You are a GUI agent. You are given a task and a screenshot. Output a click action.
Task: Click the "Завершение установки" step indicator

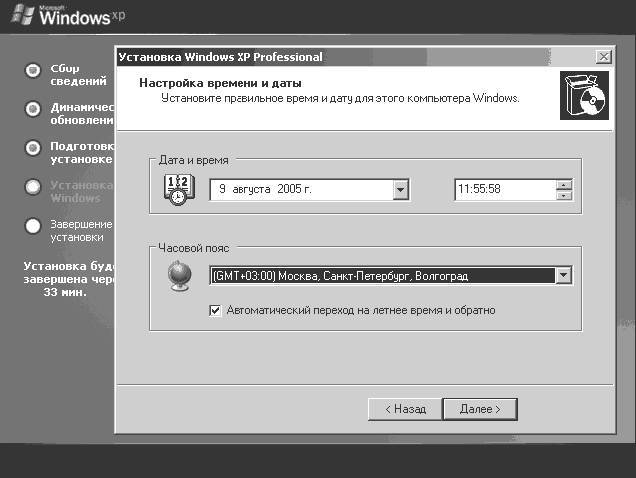click(33, 225)
